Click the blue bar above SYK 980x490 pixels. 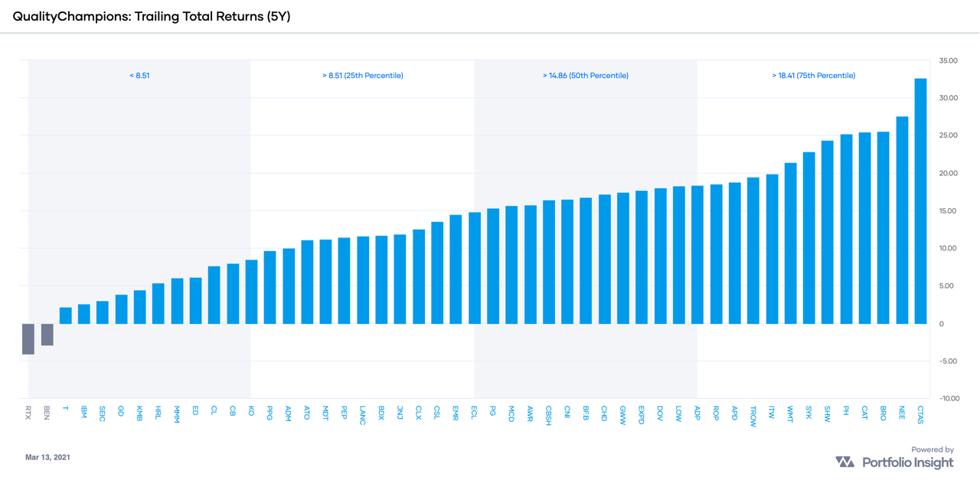(809, 238)
